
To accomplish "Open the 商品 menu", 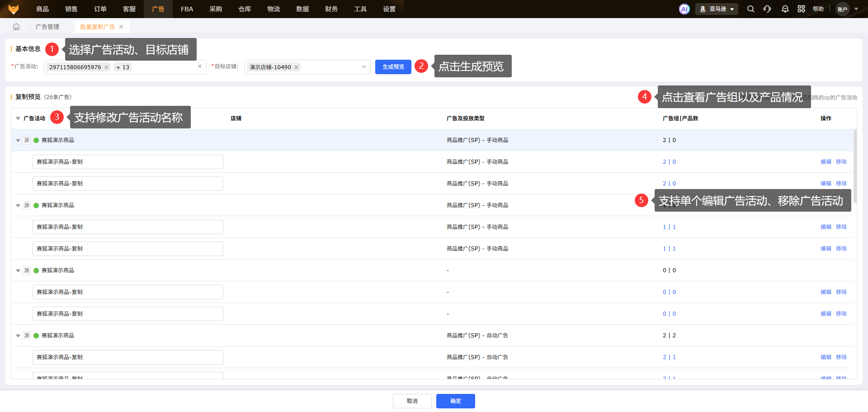I will tap(42, 9).
